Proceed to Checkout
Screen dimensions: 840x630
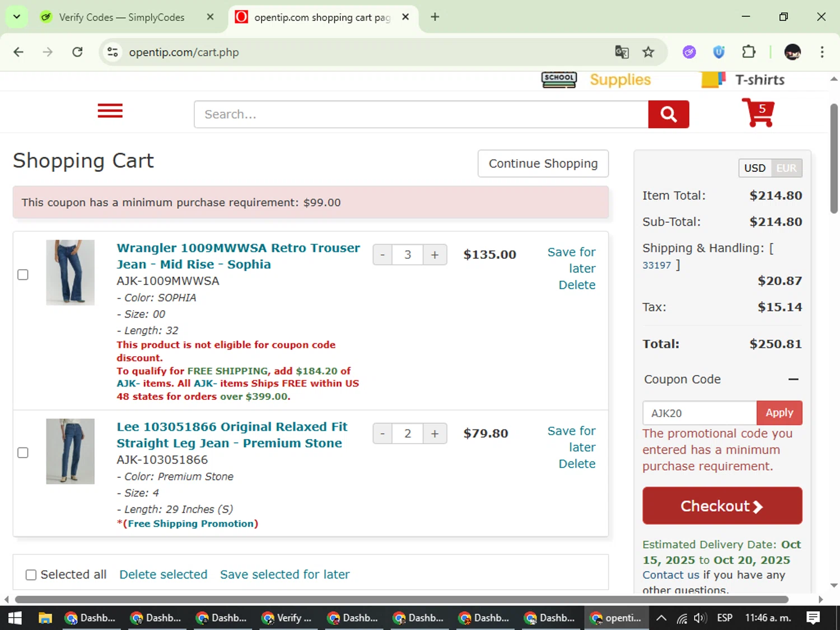722,506
